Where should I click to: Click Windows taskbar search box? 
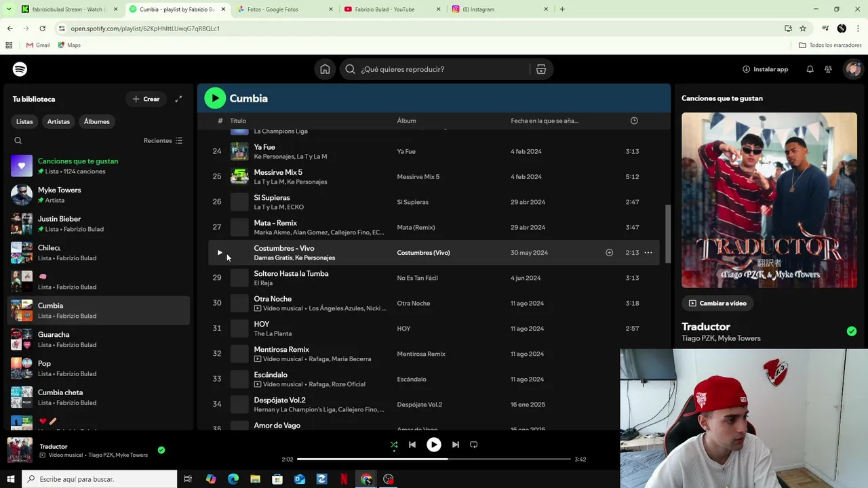point(100,479)
